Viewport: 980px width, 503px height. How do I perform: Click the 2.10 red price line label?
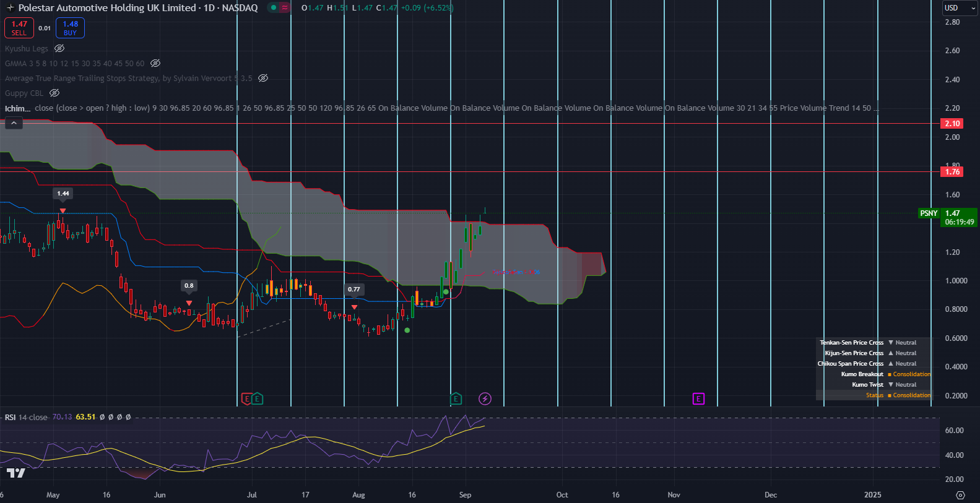pyautogui.click(x=952, y=124)
